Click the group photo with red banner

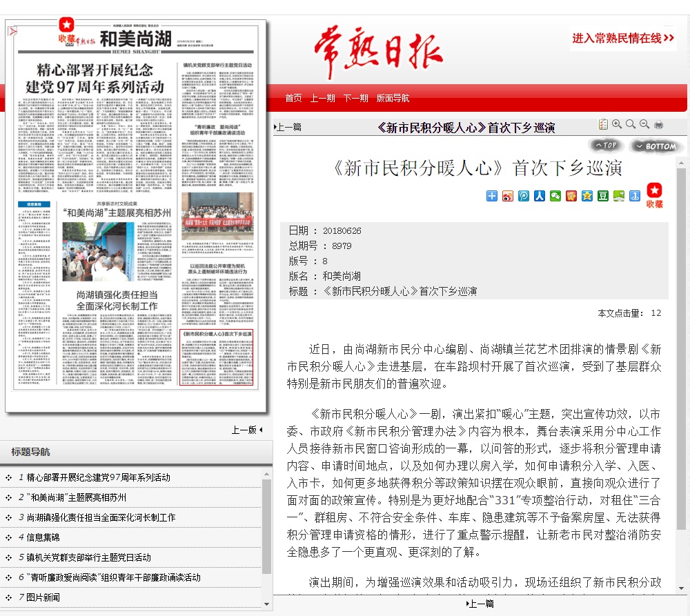click(x=217, y=216)
